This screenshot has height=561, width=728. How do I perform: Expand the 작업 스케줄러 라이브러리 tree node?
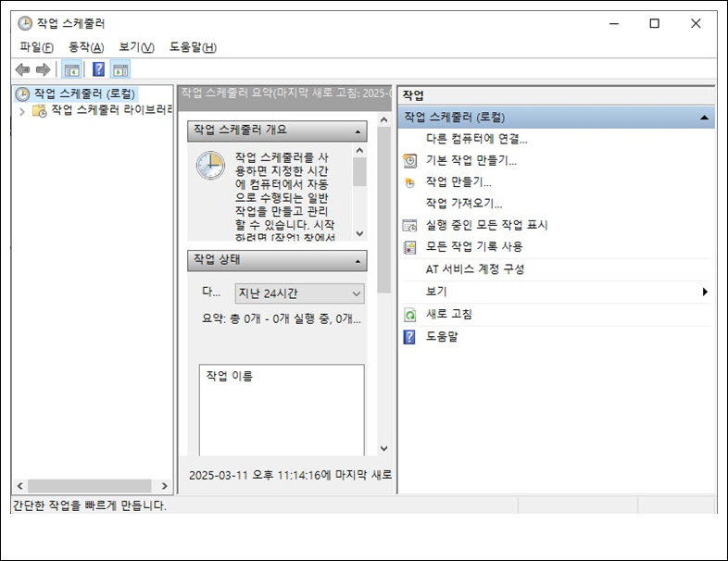[22, 111]
